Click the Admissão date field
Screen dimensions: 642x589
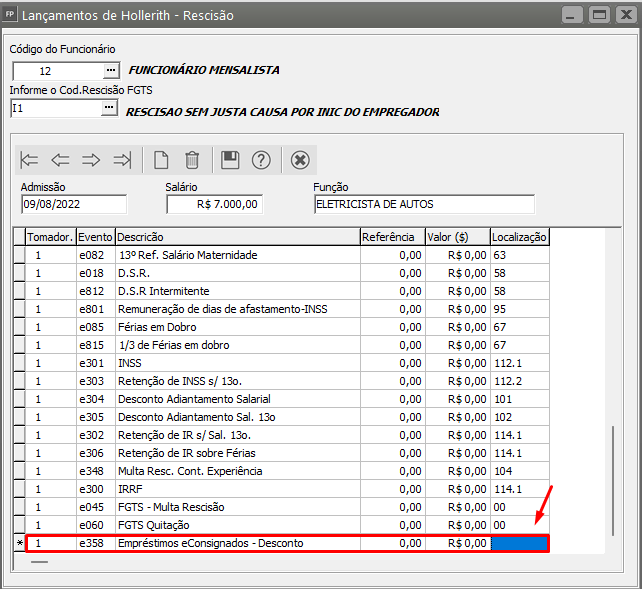(73, 204)
